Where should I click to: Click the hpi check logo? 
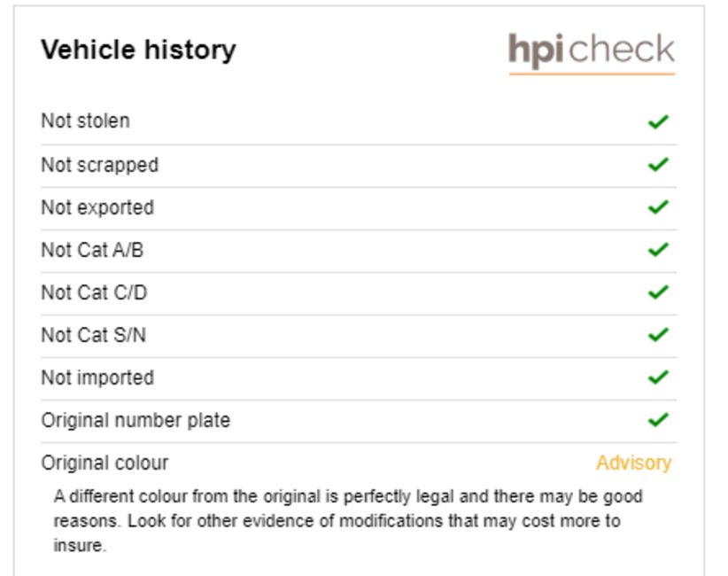592,53
